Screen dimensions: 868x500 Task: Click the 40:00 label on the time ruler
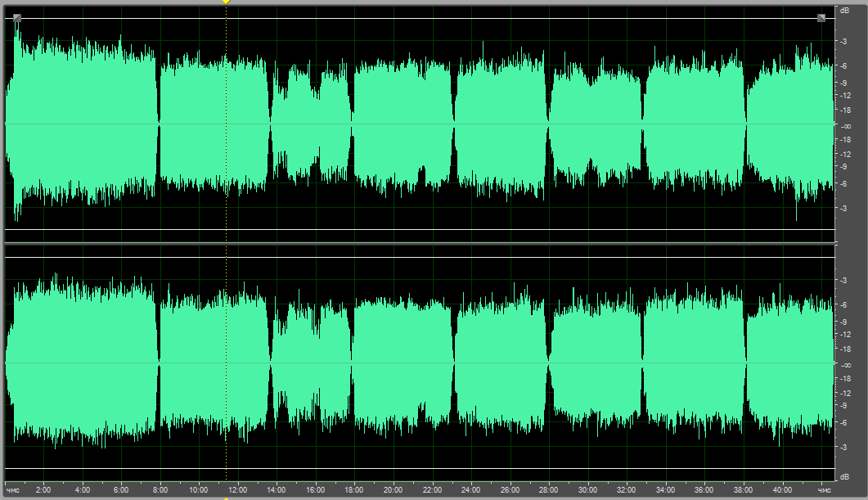pos(782,490)
